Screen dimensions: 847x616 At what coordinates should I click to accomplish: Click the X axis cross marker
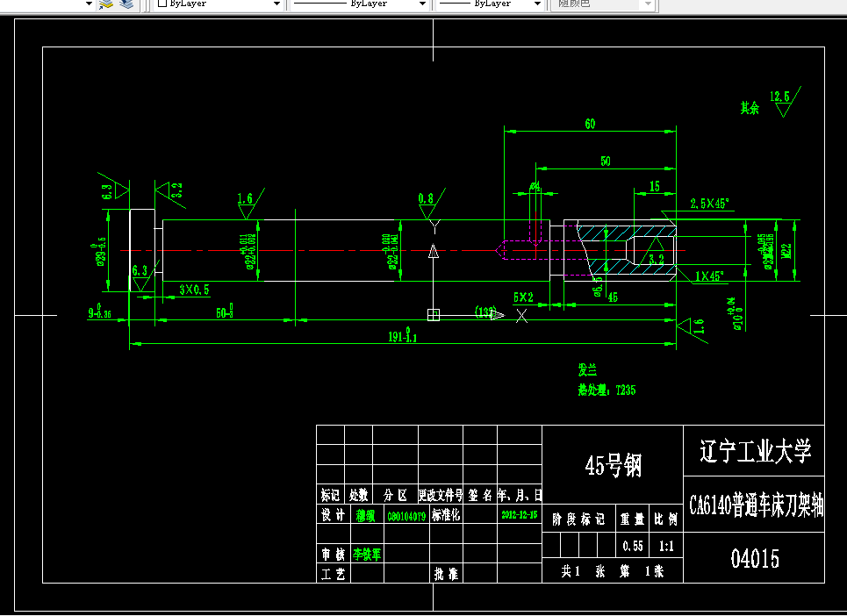pos(522,316)
